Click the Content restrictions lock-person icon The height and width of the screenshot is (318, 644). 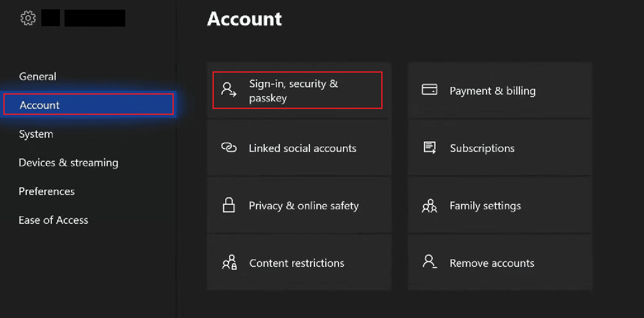(x=229, y=263)
